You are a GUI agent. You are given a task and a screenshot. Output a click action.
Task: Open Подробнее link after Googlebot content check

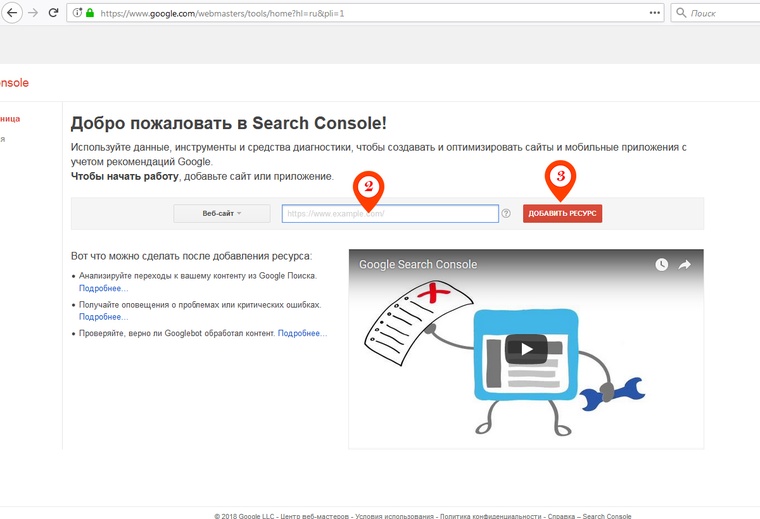click(302, 333)
